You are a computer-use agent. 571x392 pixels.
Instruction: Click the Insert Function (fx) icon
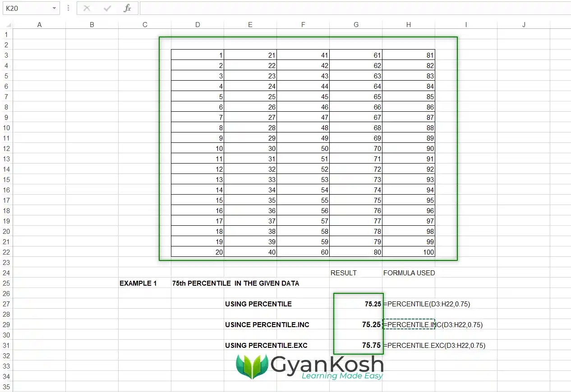[128, 8]
